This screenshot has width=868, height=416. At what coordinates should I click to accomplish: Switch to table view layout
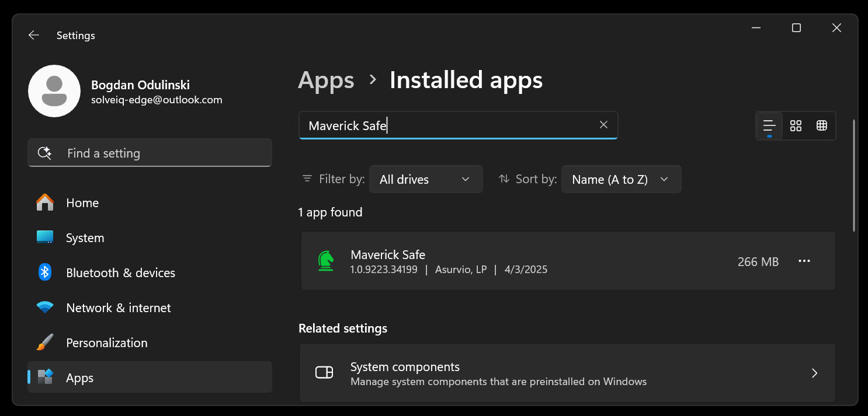point(822,125)
